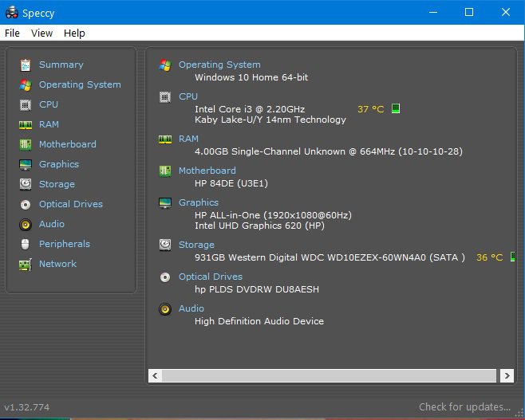Click the Motherboard icon in sidebar
The width and height of the screenshot is (525, 420).
[26, 145]
